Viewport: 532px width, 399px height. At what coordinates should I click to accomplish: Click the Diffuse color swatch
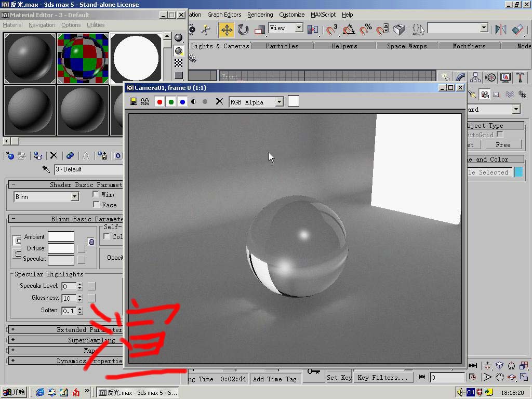[x=61, y=248]
